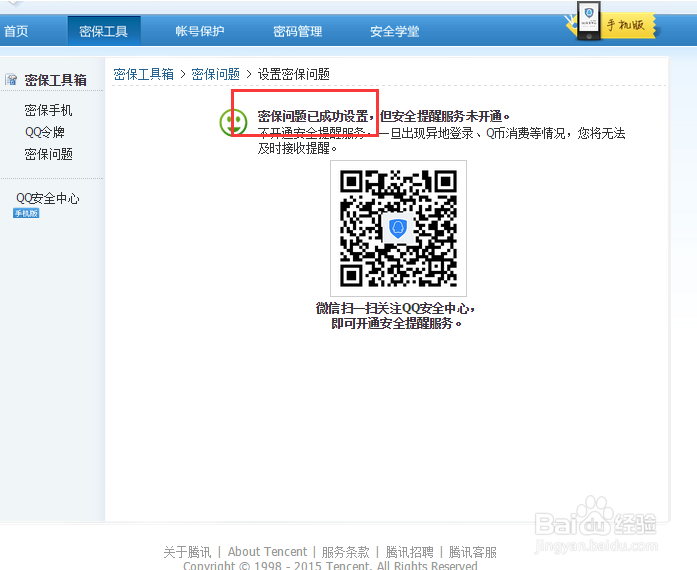Open 关于腾讯 footer link
This screenshot has height=570, width=697.
pos(187,552)
